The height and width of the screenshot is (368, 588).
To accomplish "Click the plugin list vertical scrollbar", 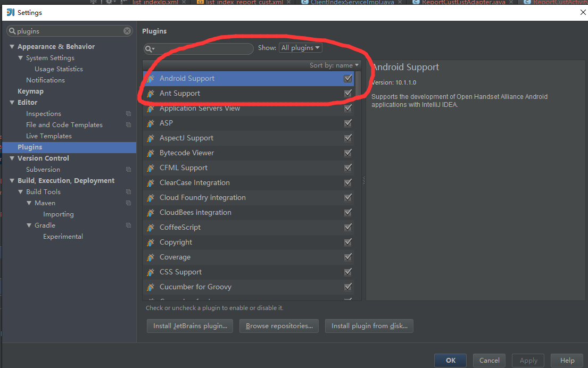I will click(358, 85).
